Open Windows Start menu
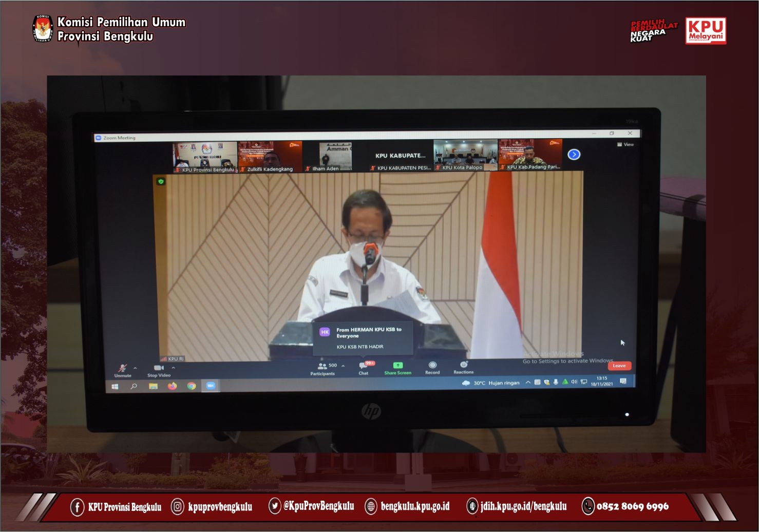 point(115,387)
